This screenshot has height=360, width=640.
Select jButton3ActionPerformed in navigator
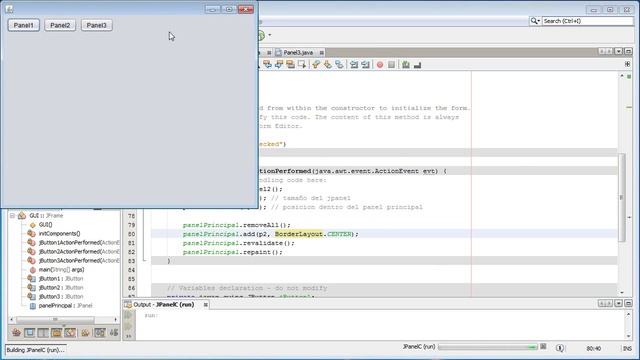[x=79, y=260]
